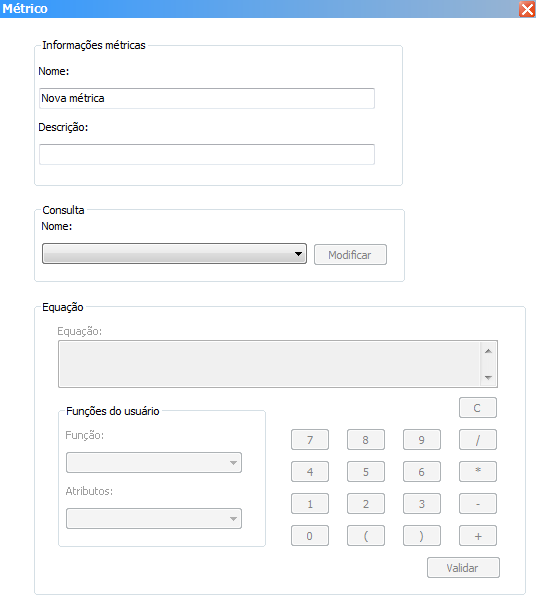
Task: Click the close parenthesis button
Action: point(422,536)
